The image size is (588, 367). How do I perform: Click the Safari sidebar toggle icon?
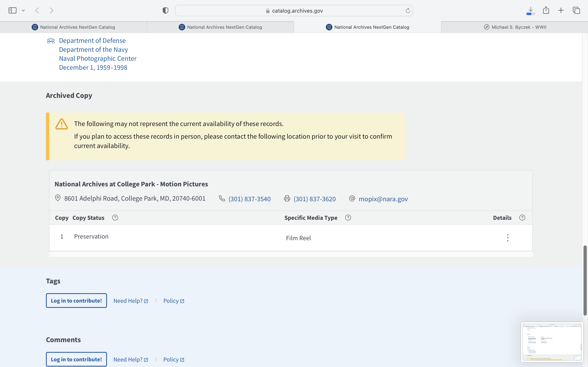12,10
